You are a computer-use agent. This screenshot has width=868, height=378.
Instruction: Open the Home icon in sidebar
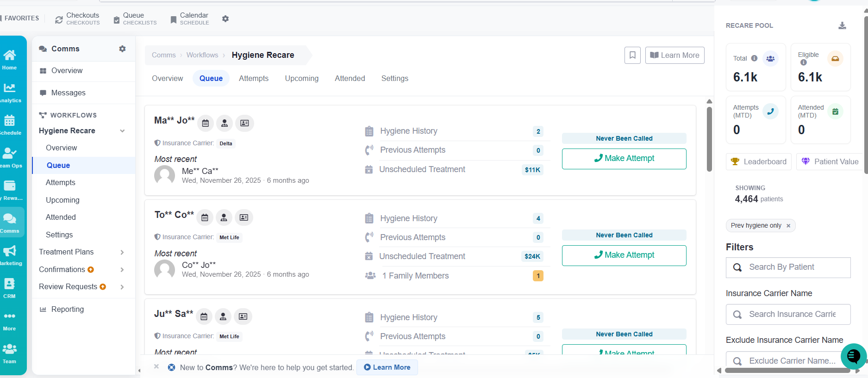(x=9, y=59)
